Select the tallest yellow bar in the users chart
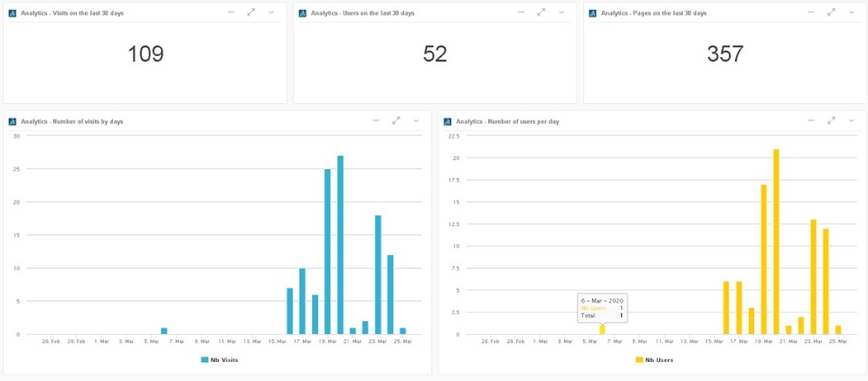 click(x=776, y=242)
